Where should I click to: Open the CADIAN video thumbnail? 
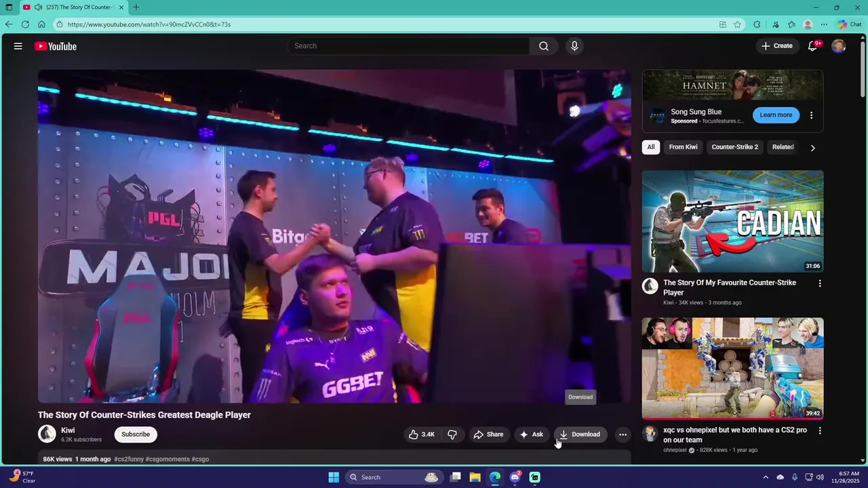[x=733, y=221]
